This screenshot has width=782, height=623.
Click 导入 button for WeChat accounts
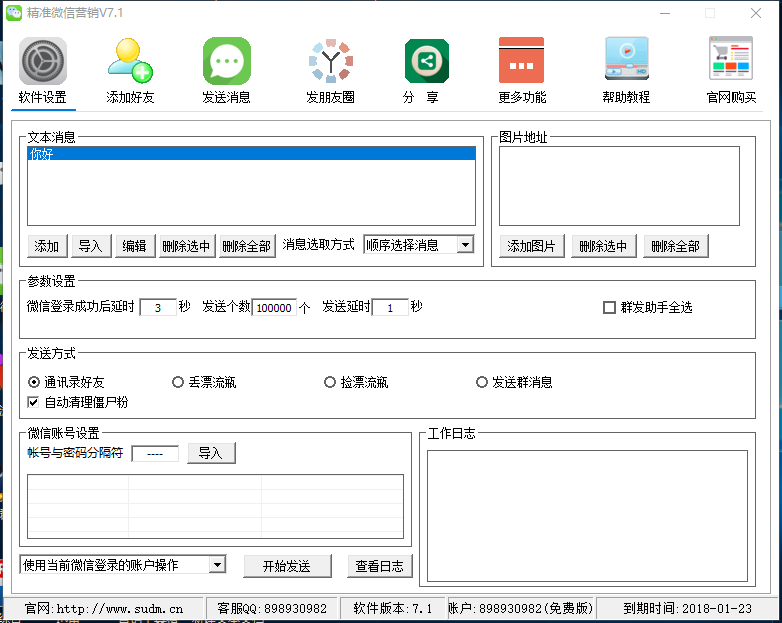211,453
